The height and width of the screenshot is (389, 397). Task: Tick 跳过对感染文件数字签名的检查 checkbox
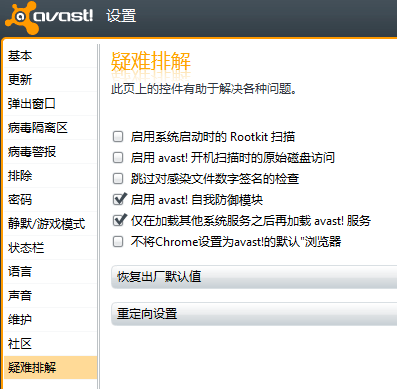118,179
